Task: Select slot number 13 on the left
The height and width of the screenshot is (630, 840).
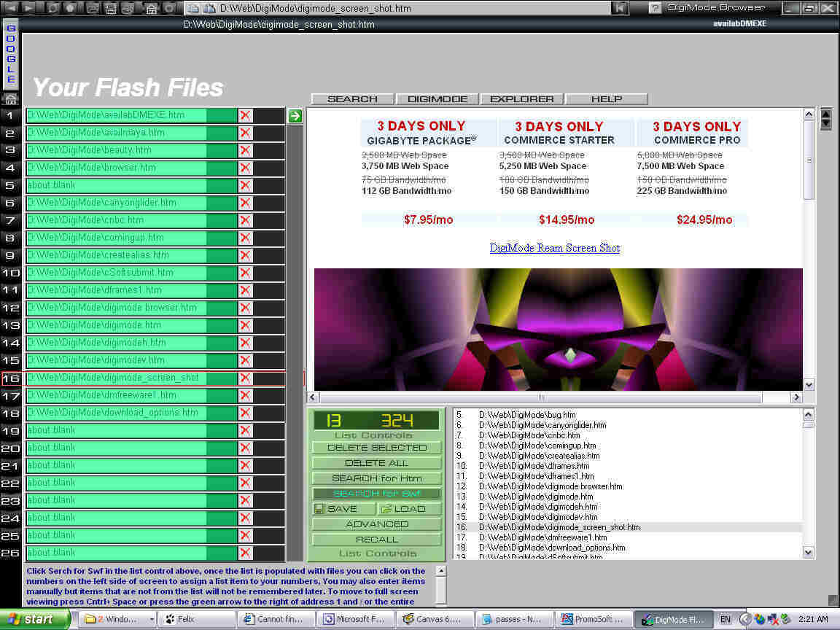Action: coord(10,325)
